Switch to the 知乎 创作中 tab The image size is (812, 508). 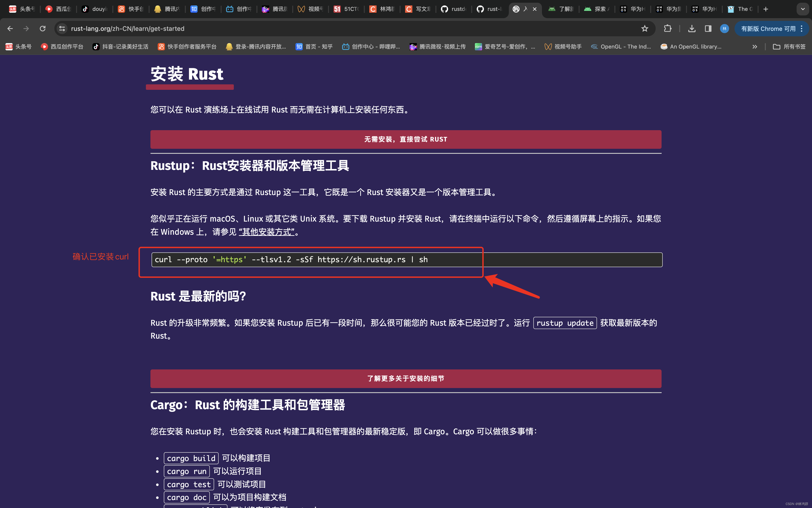pyautogui.click(x=203, y=9)
